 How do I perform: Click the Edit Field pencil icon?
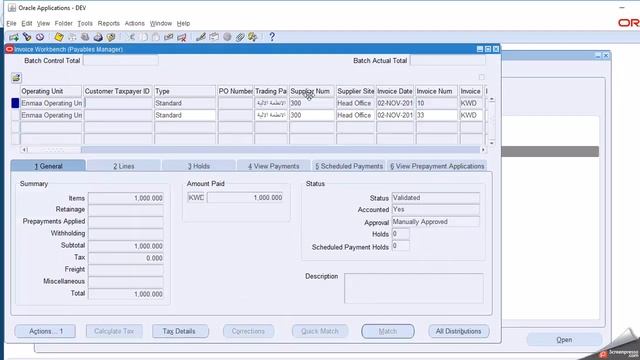[200, 37]
